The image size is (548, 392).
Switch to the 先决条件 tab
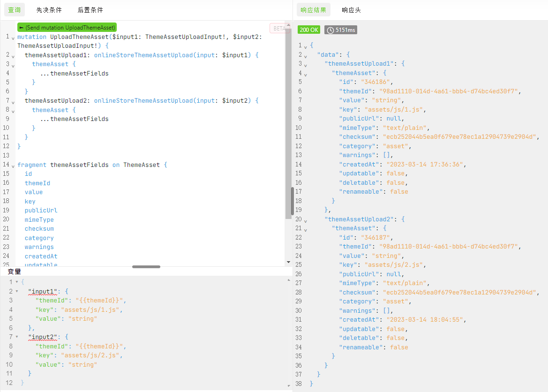[x=49, y=10]
